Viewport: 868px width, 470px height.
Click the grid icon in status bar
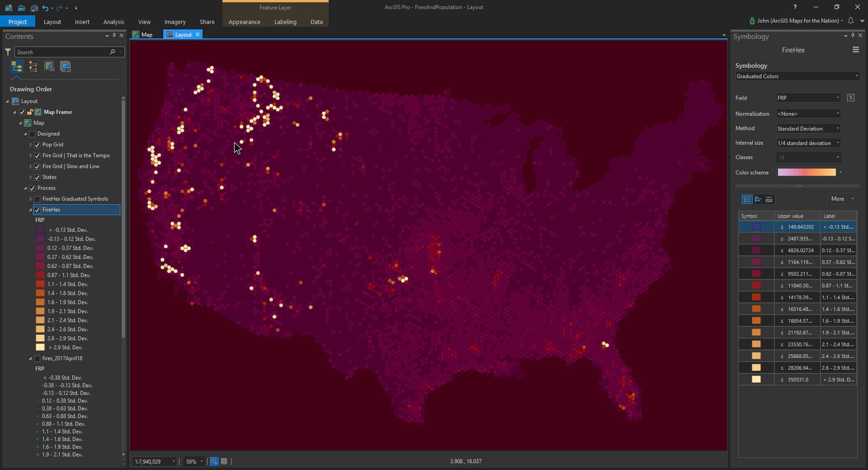pyautogui.click(x=224, y=461)
